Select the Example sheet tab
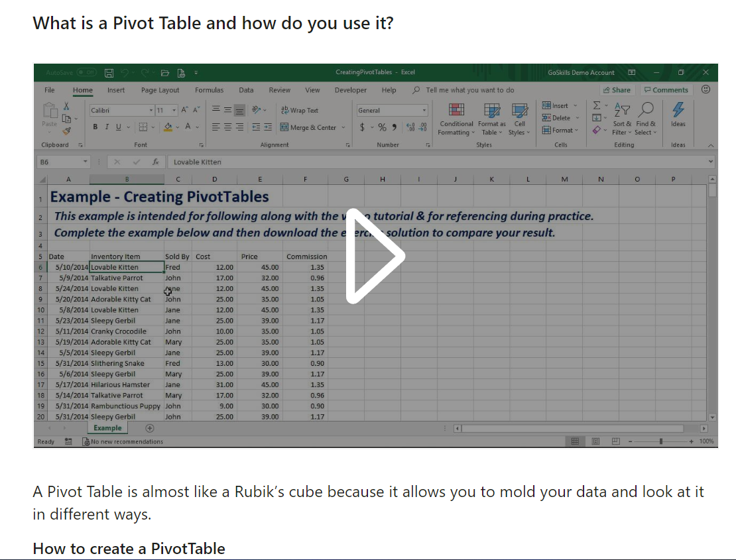 [x=107, y=428]
